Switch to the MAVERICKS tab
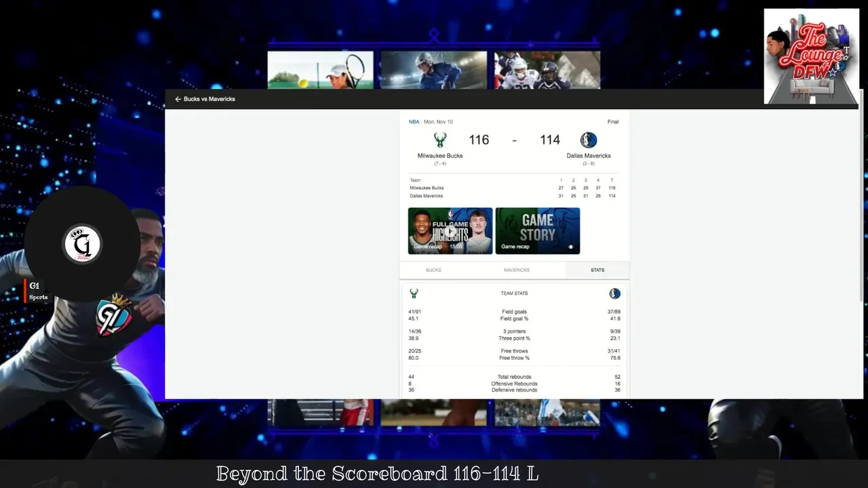The width and height of the screenshot is (868, 488). pyautogui.click(x=517, y=270)
